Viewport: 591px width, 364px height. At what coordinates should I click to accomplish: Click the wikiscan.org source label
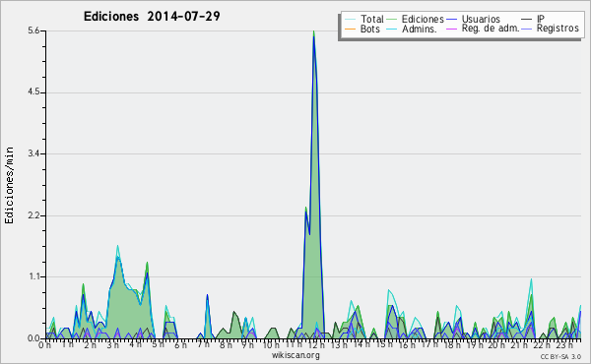pos(295,355)
